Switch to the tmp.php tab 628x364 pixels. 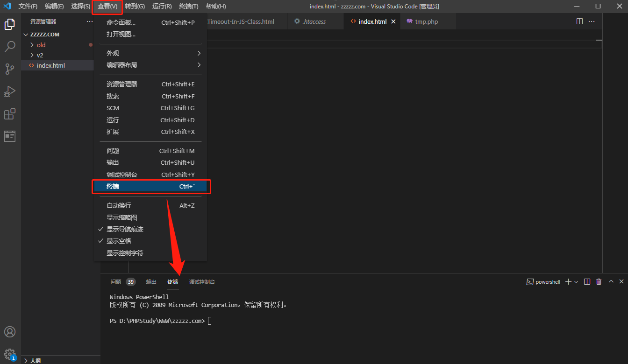[427, 21]
